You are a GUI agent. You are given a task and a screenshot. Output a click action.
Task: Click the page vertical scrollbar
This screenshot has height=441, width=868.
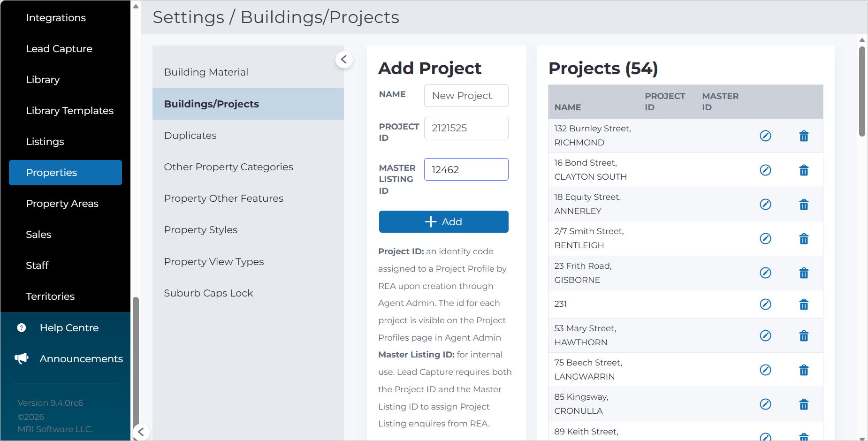(862, 91)
